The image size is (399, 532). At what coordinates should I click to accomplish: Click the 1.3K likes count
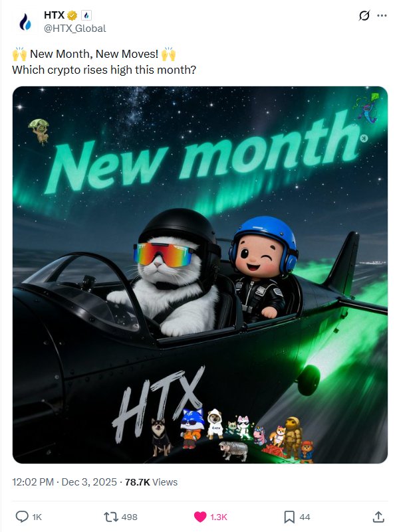click(x=218, y=517)
